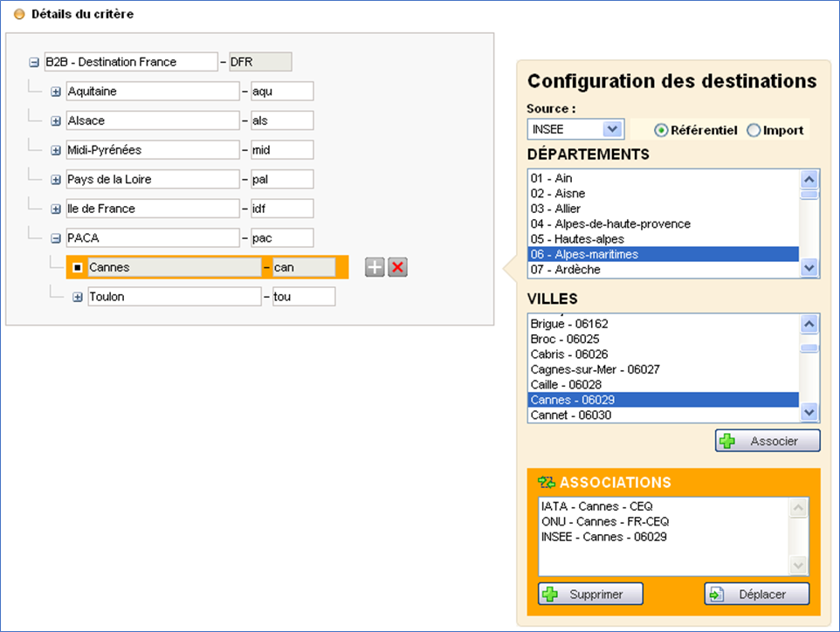The height and width of the screenshot is (632, 840).
Task: Expand the Ile de France node
Action: [x=56, y=210]
